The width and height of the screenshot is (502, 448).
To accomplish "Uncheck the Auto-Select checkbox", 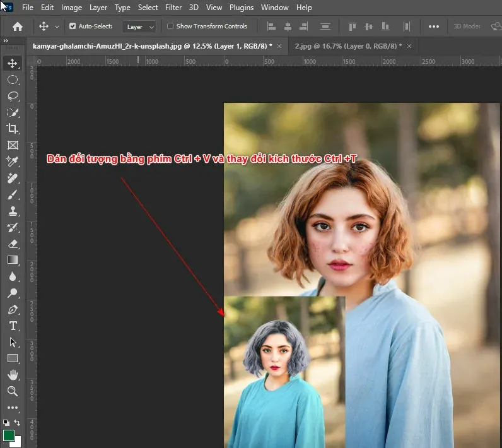I will (x=73, y=27).
